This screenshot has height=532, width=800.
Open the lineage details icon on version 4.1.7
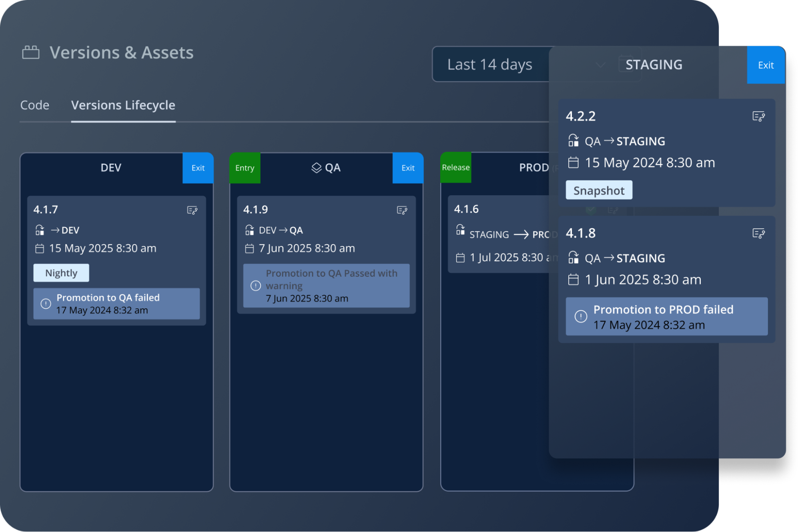pyautogui.click(x=192, y=210)
